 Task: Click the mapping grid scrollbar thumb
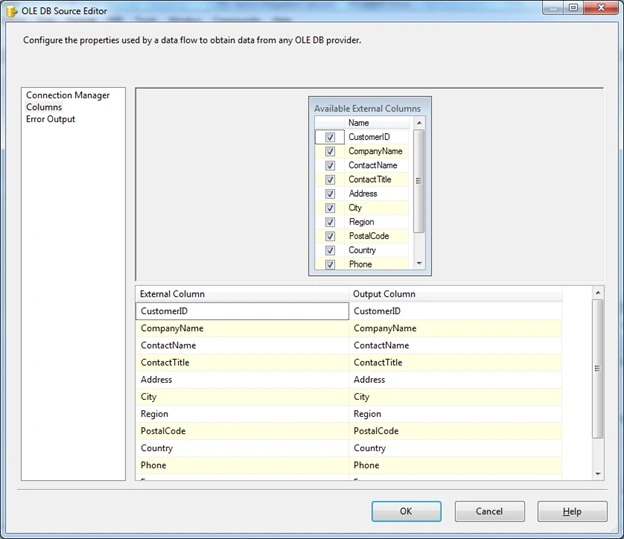point(597,369)
